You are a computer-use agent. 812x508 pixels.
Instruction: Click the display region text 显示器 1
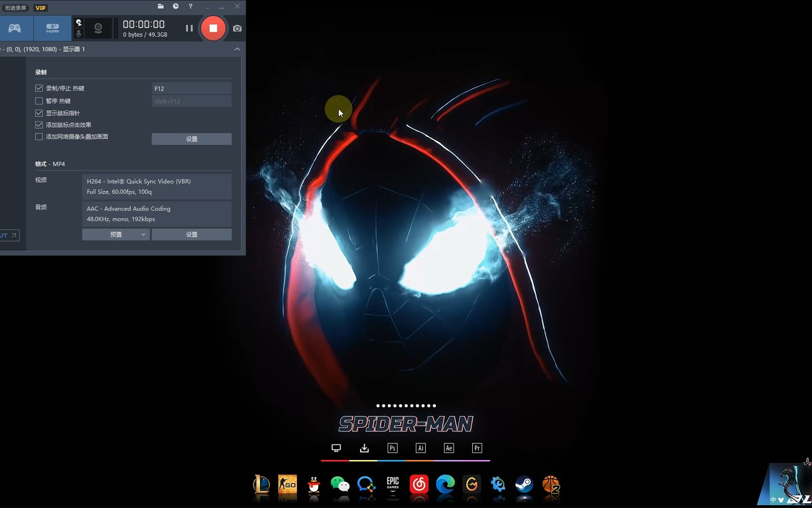(74, 49)
